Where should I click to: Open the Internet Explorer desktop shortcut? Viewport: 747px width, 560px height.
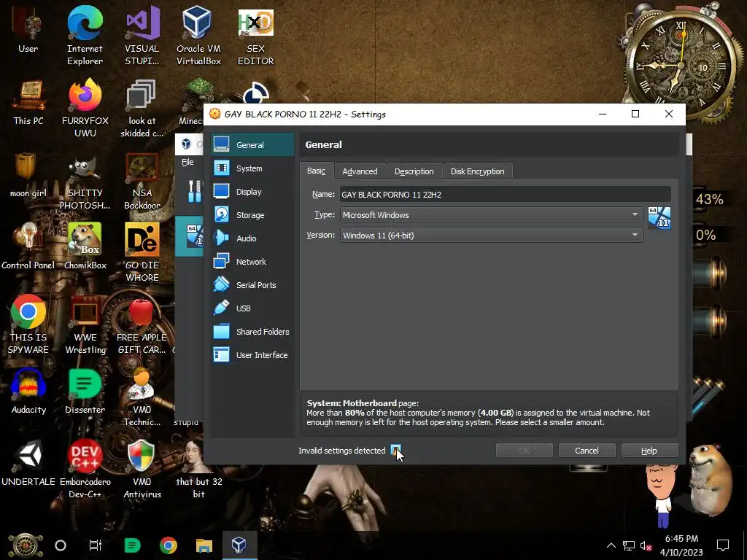(x=85, y=36)
